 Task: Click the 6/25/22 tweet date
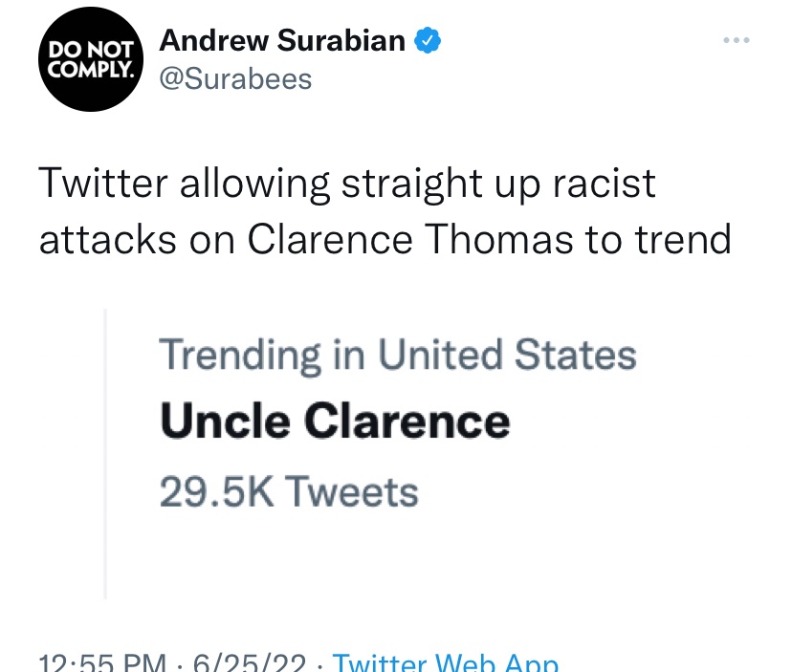[x=250, y=662]
